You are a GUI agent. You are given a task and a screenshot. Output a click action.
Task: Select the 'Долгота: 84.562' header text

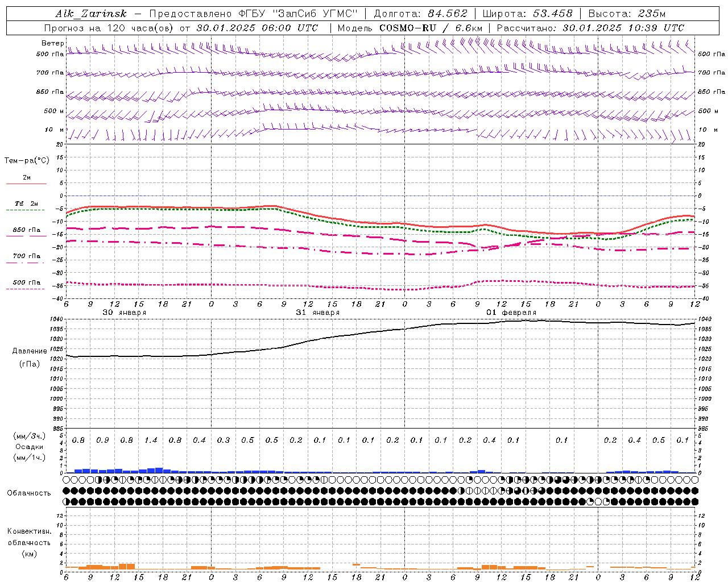420,14
